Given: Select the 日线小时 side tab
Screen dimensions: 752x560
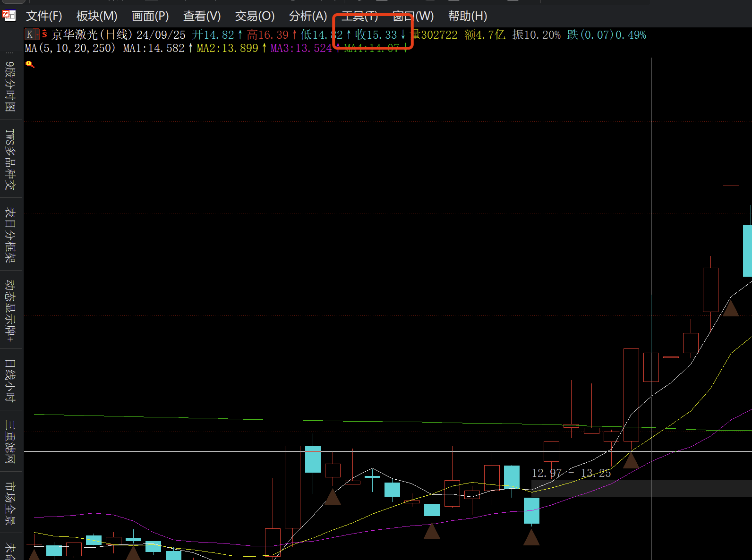Looking at the screenshot, I should click(x=10, y=381).
